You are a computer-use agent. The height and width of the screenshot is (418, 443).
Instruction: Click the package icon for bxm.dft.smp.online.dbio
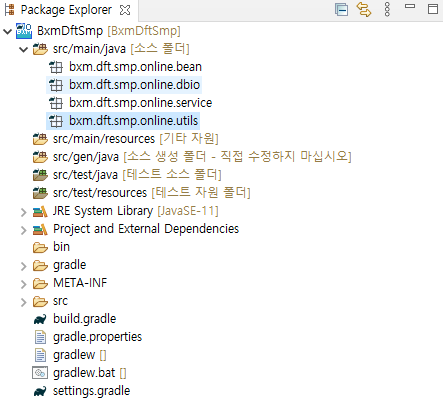point(56,85)
